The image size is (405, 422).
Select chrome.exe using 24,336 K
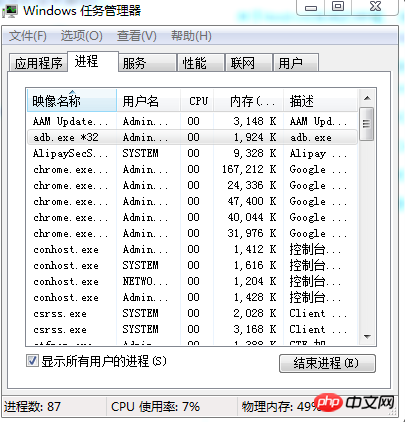(192, 185)
